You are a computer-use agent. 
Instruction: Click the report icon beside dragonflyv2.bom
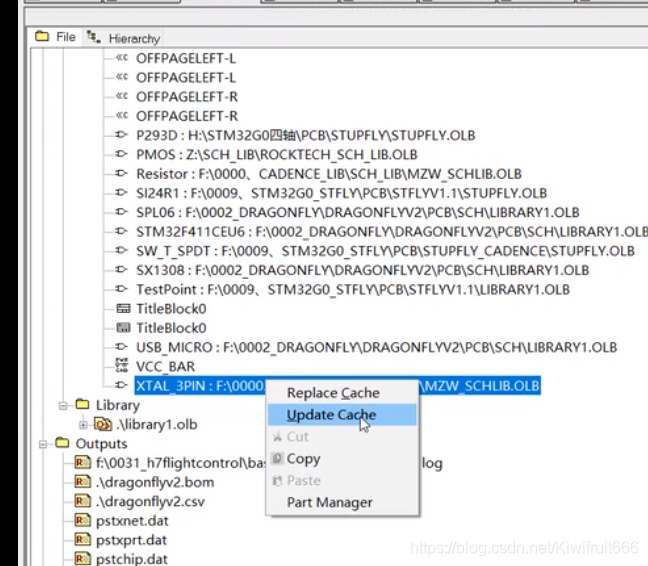coord(83,482)
